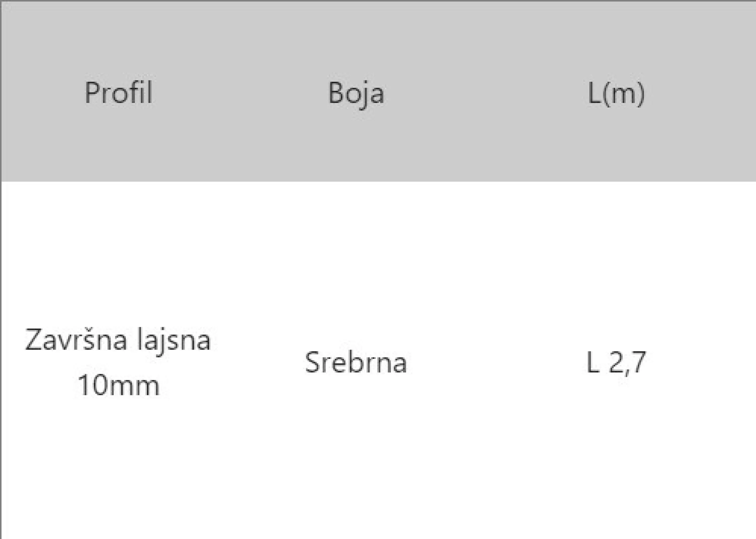Select the Završna lajsna 10mm cell
Image resolution: width=756 pixels, height=539 pixels.
[x=118, y=363]
